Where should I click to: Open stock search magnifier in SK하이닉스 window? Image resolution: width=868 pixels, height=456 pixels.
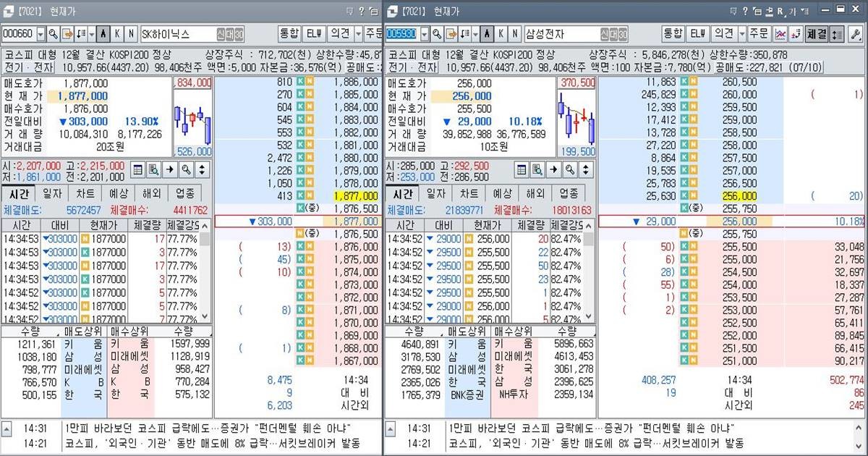pyautogui.click(x=53, y=34)
